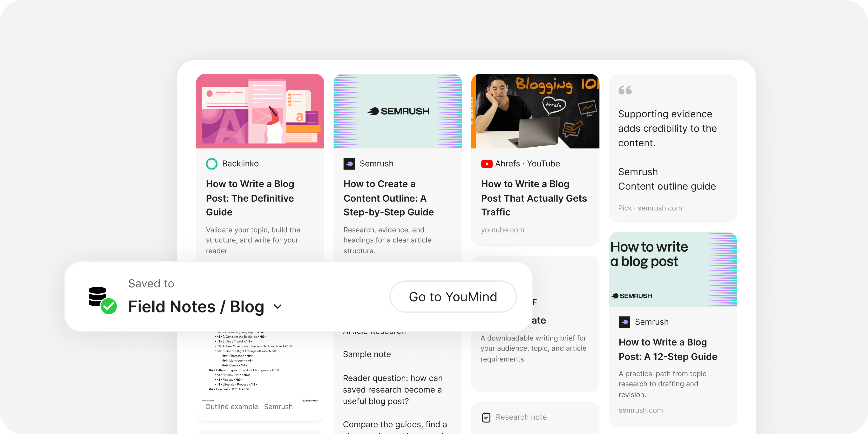
Task: Click the Go to YouMind button
Action: coord(453,297)
